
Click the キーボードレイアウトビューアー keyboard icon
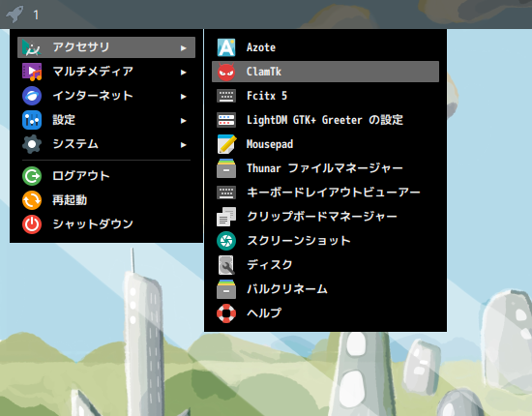[226, 193]
